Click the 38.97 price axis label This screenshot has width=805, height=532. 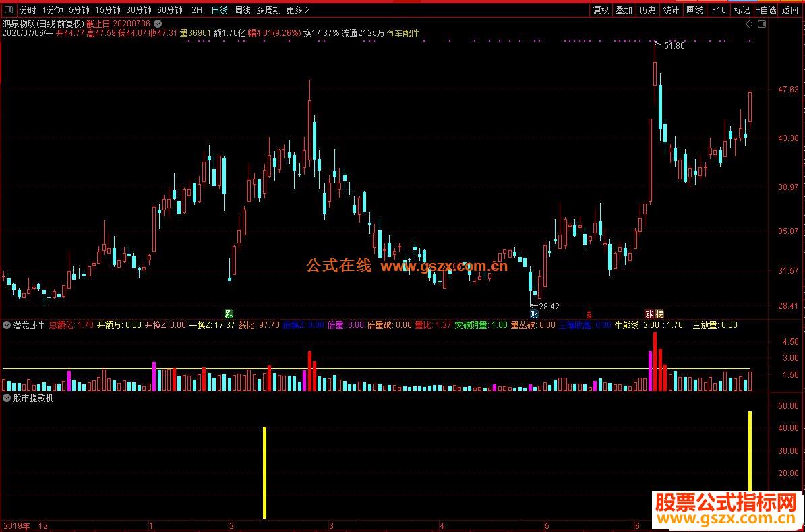click(x=789, y=187)
